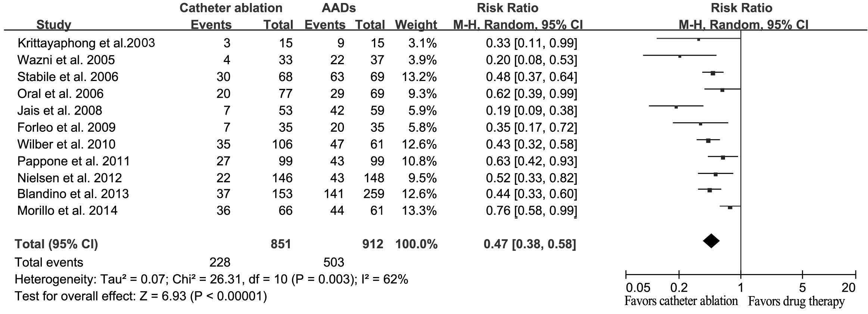Click the "Favors catheter ablation" axis label
Viewport: 868px width, 314px height.
(x=681, y=301)
